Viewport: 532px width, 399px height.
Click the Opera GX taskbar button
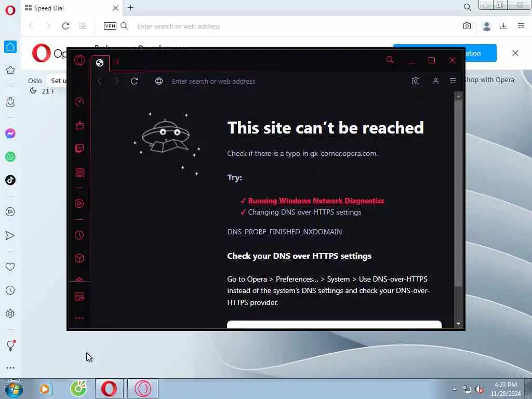(x=143, y=389)
